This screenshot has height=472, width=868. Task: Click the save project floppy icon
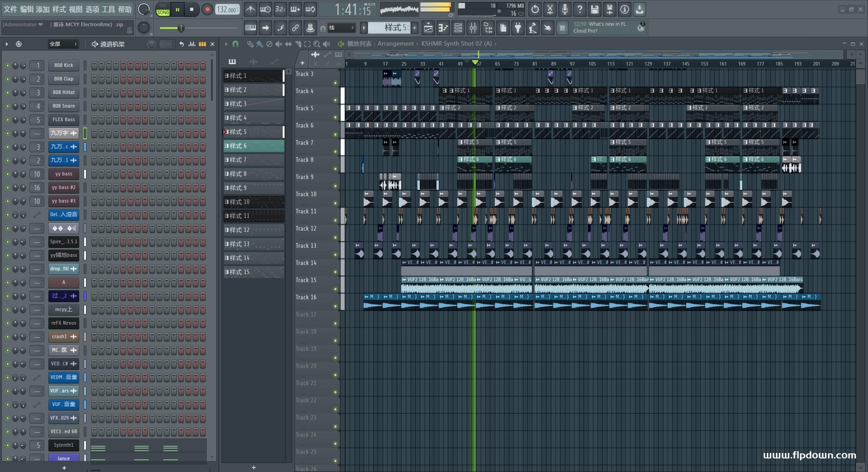click(594, 9)
